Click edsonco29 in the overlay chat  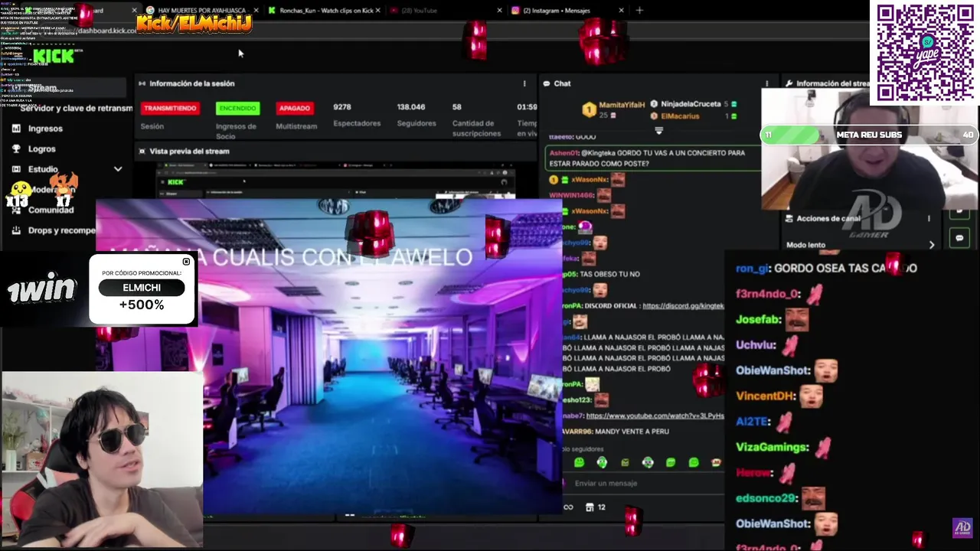[x=766, y=498]
